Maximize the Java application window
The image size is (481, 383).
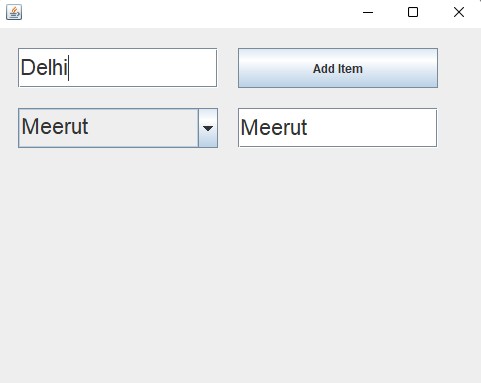coord(413,12)
